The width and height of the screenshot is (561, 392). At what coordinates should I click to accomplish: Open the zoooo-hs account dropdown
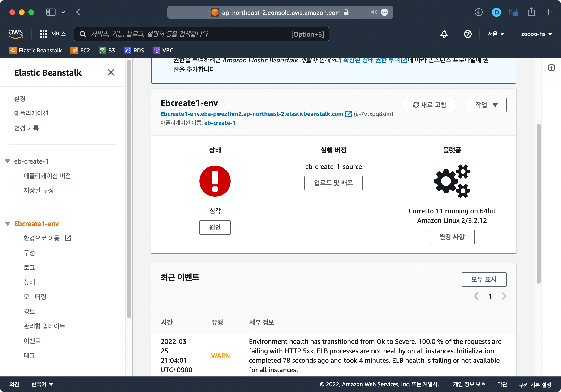pyautogui.click(x=536, y=34)
